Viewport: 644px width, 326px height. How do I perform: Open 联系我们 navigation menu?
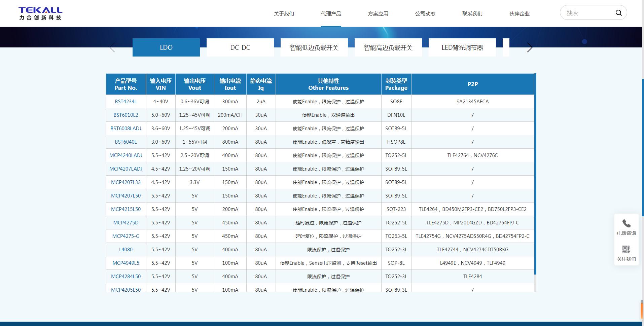pyautogui.click(x=472, y=13)
